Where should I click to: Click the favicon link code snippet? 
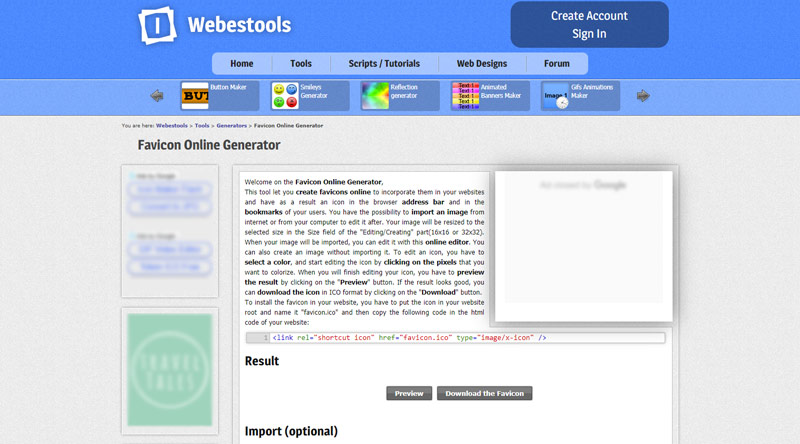click(456, 338)
